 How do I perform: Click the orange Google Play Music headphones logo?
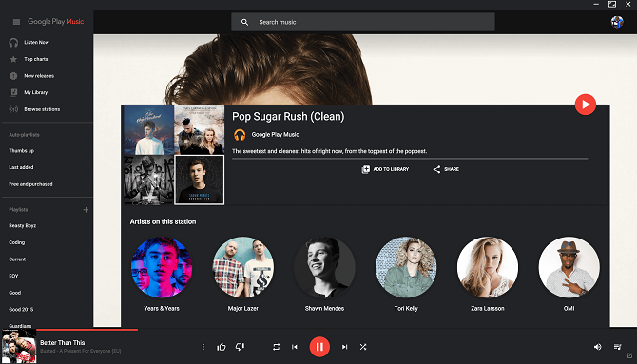point(240,135)
